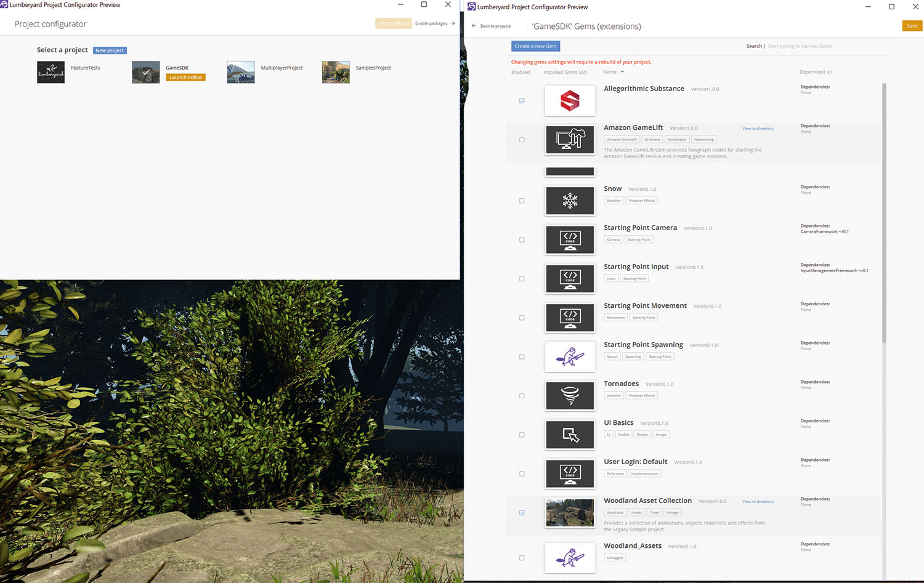The width and height of the screenshot is (924, 583).
Task: Click the Movement tag under Starting Point Movement
Action: pyautogui.click(x=615, y=318)
